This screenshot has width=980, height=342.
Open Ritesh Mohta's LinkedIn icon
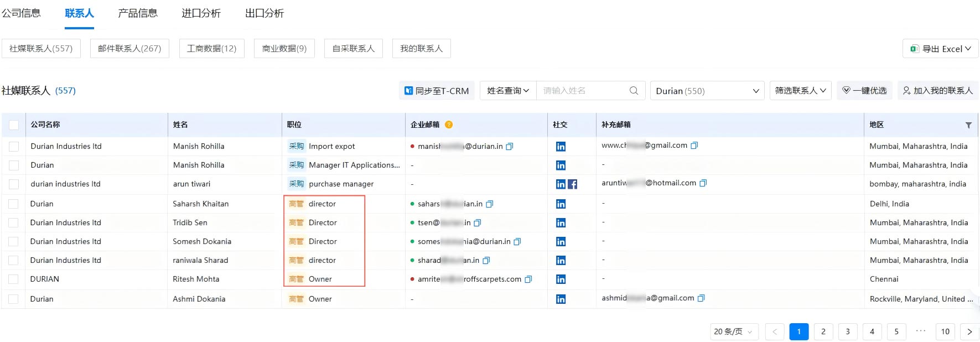561,279
